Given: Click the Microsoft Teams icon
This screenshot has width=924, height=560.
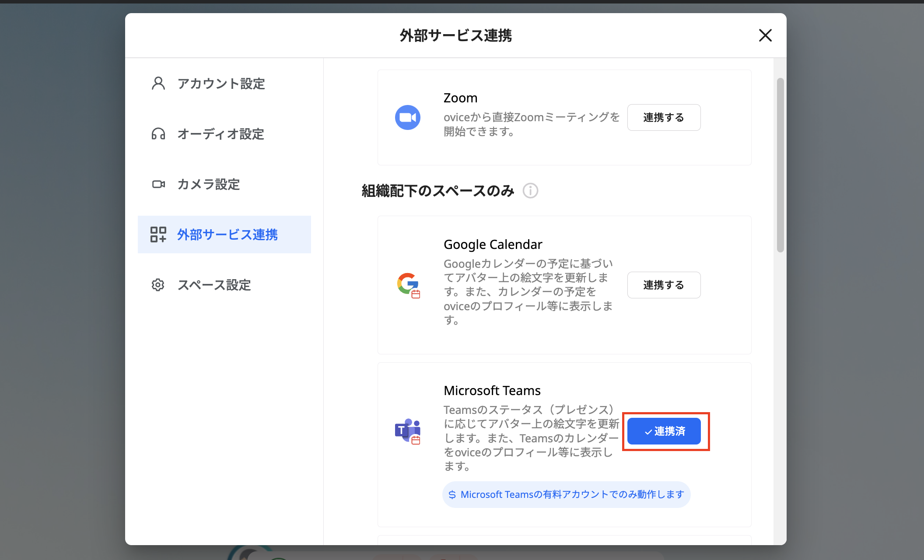Looking at the screenshot, I should tap(408, 431).
